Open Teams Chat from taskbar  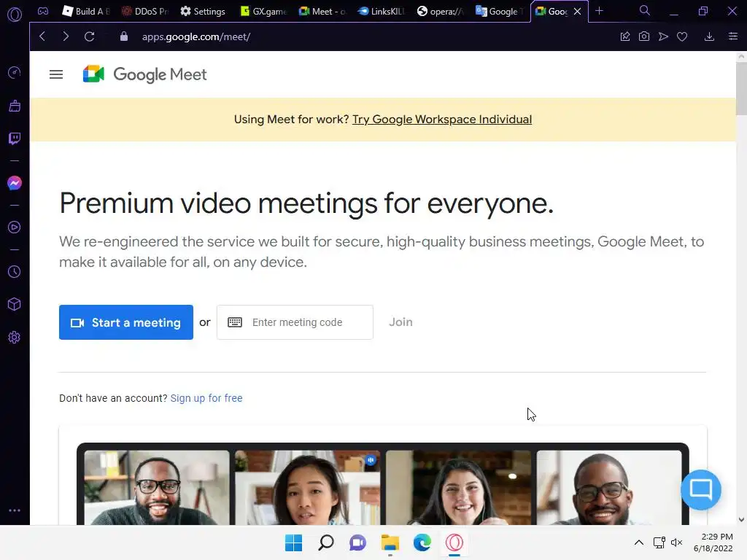click(357, 542)
